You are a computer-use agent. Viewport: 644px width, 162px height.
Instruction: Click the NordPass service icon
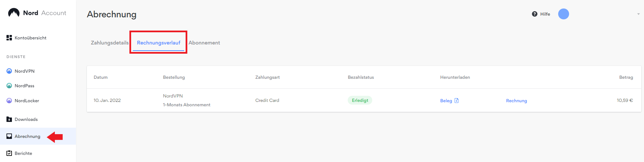click(9, 86)
